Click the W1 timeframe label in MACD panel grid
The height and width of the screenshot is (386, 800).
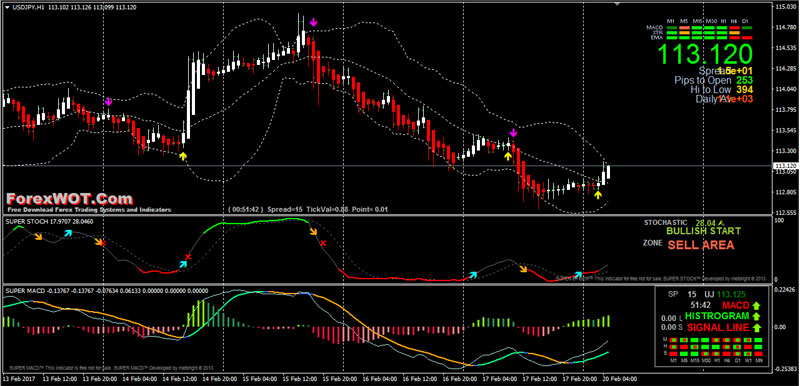(748, 360)
